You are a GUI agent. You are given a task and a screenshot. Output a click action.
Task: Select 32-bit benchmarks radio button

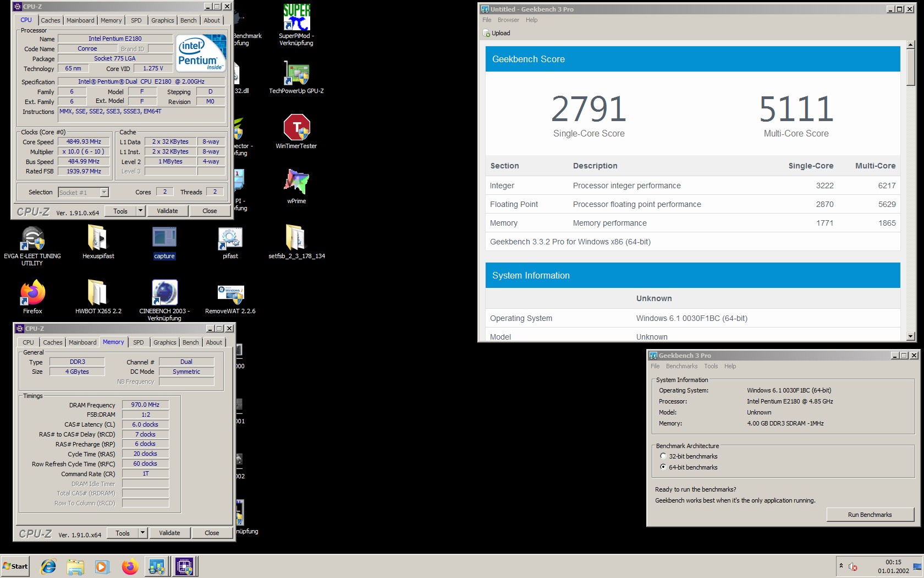tap(663, 456)
